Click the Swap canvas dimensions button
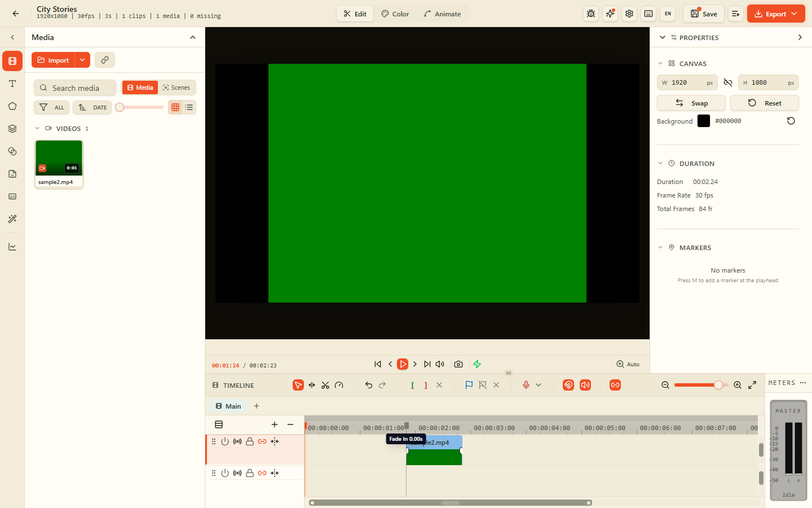 (691, 103)
